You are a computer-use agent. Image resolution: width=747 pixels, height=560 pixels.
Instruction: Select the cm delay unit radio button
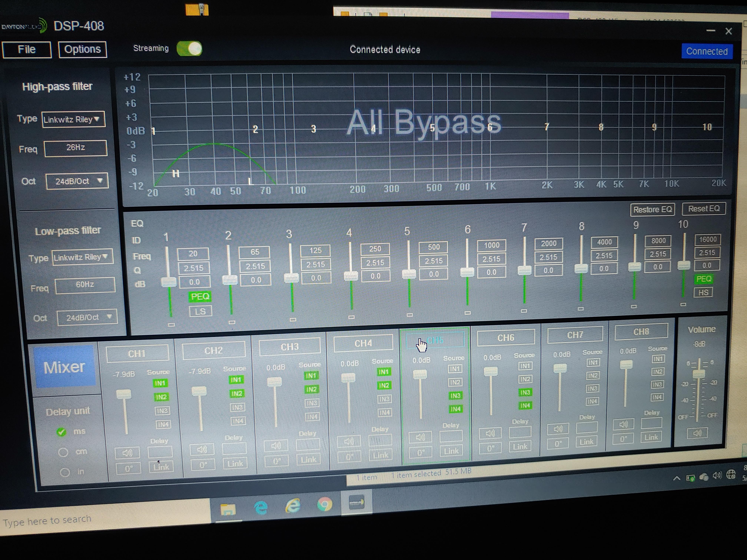click(x=63, y=452)
